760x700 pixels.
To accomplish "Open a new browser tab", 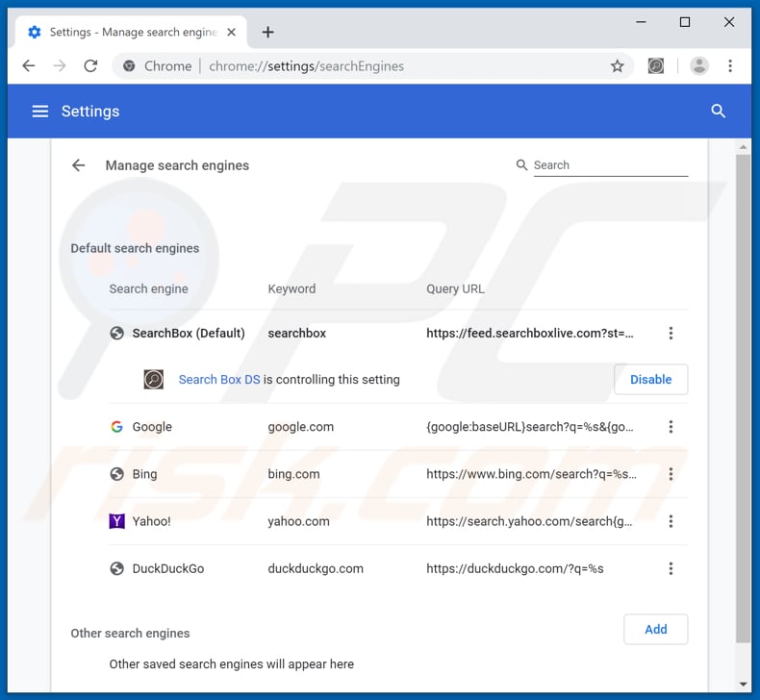I will click(x=268, y=32).
